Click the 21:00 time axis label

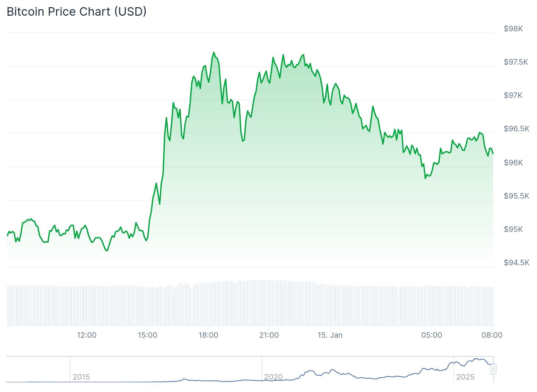point(269,335)
